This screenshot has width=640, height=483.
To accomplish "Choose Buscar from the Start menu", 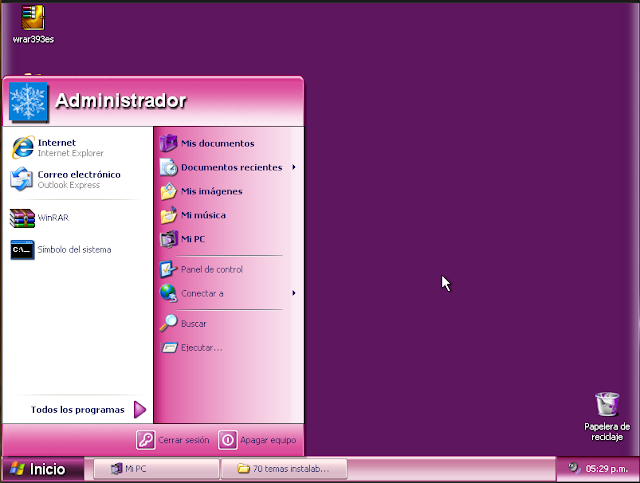I will click(x=229, y=323).
